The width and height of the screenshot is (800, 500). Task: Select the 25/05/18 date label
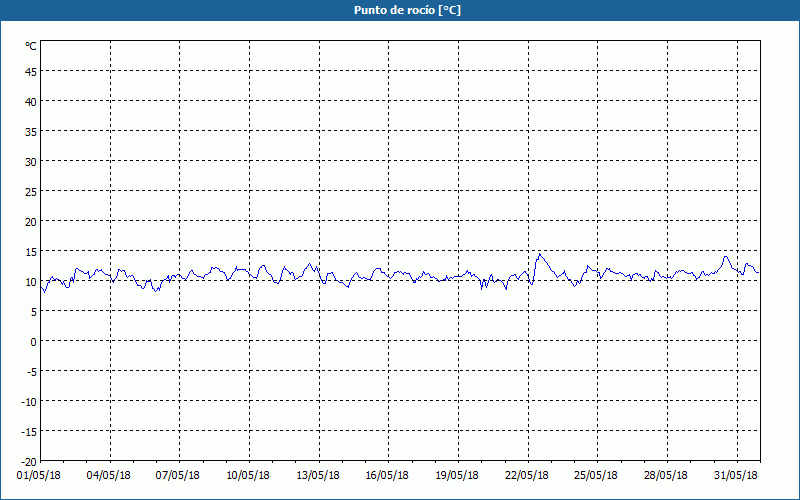coord(598,474)
